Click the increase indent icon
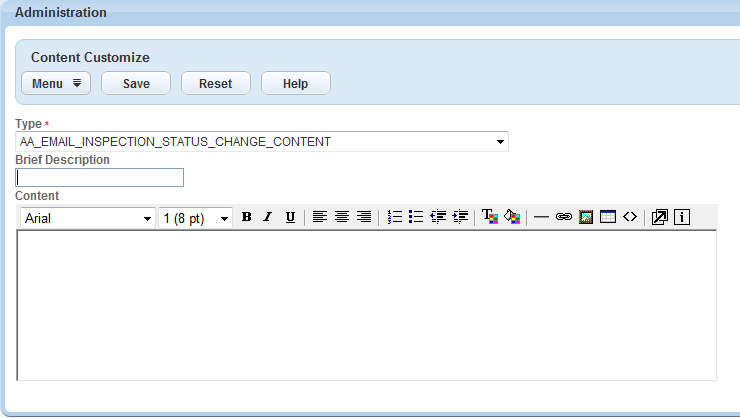This screenshot has height=418, width=740. pos(460,217)
